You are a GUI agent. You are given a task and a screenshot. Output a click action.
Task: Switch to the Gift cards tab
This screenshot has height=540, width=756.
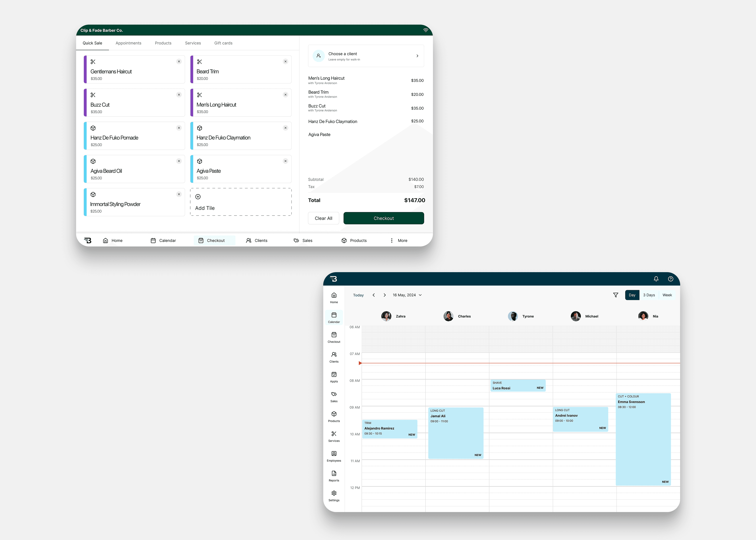click(x=223, y=43)
